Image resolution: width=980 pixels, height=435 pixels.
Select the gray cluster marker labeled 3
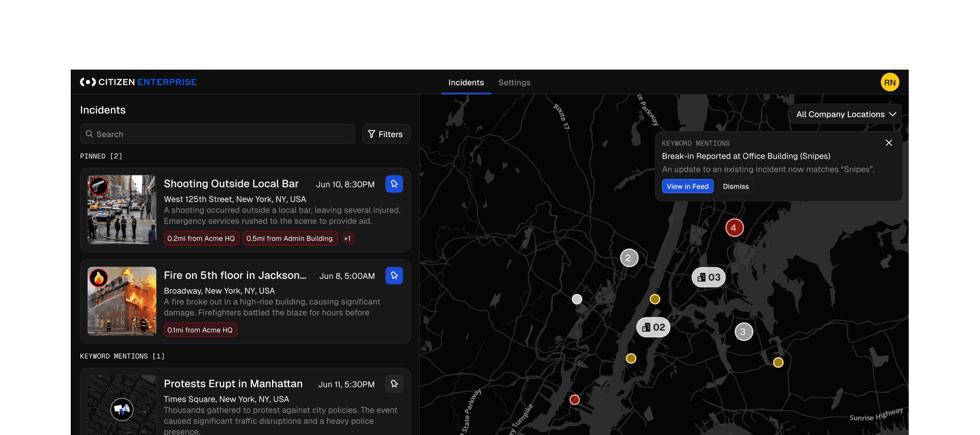tap(743, 332)
